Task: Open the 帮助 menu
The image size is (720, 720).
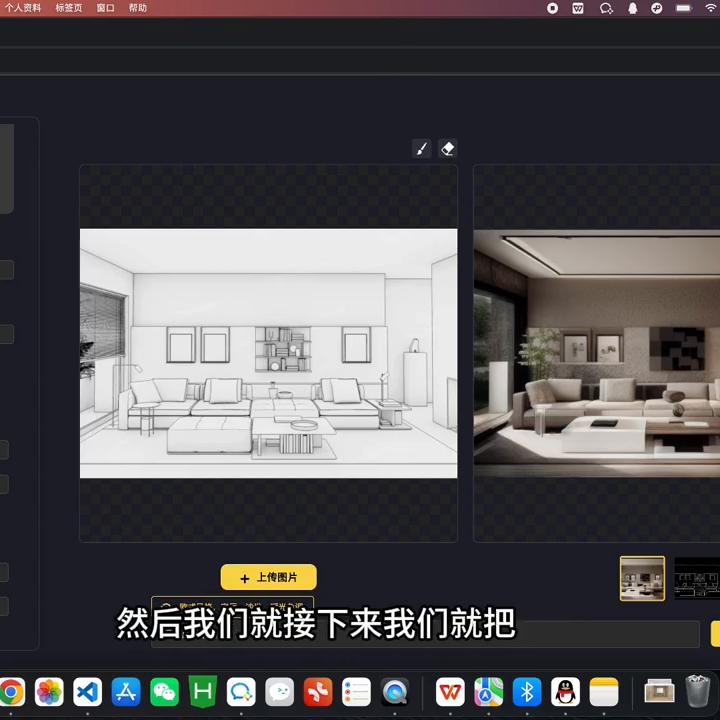Action: tap(137, 8)
